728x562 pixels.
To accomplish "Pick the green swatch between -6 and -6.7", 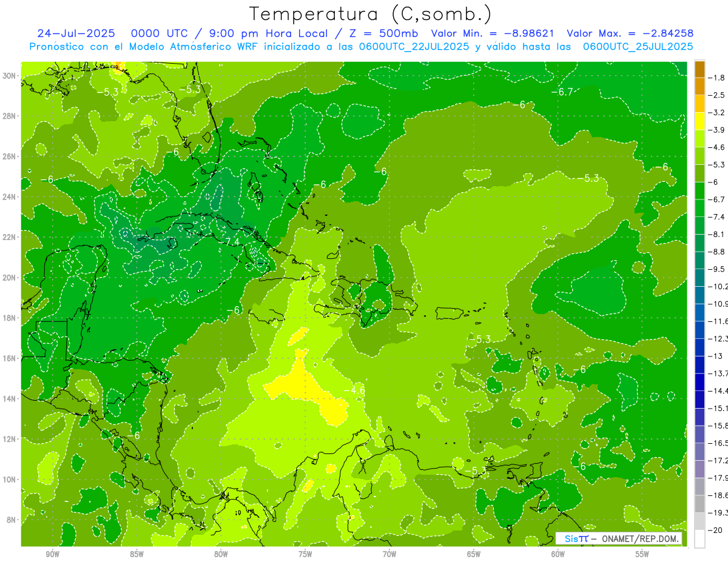I will 699,191.
